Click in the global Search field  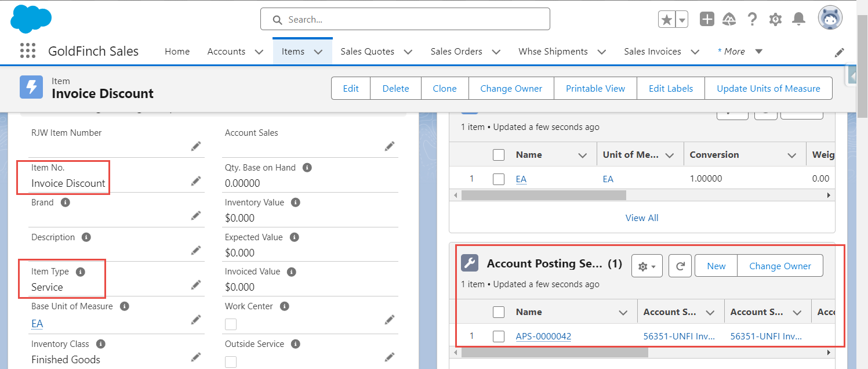405,19
